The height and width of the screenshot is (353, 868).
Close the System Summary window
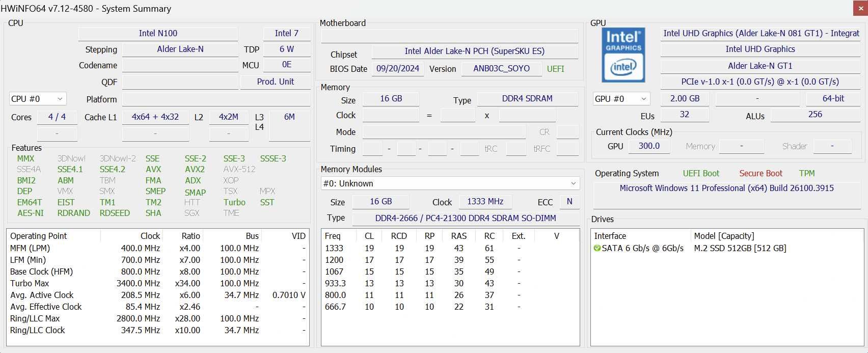click(860, 8)
